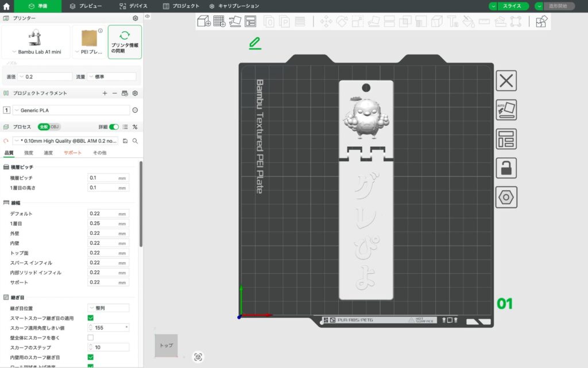The image size is (588, 368).
Task: Toggle the plate lock icon
Action: [506, 168]
